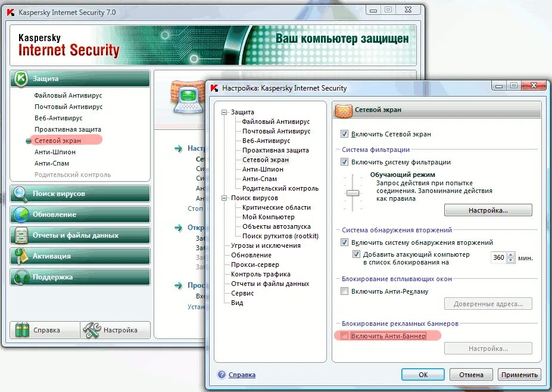This screenshot has height=392, width=552.
Task: Select Вид in settings tree
Action: point(237,303)
